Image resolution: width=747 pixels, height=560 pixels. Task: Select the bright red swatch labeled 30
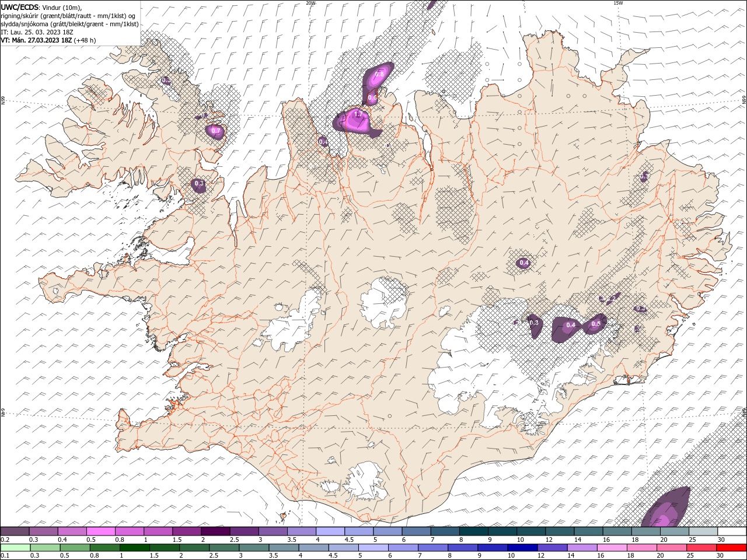(732, 548)
